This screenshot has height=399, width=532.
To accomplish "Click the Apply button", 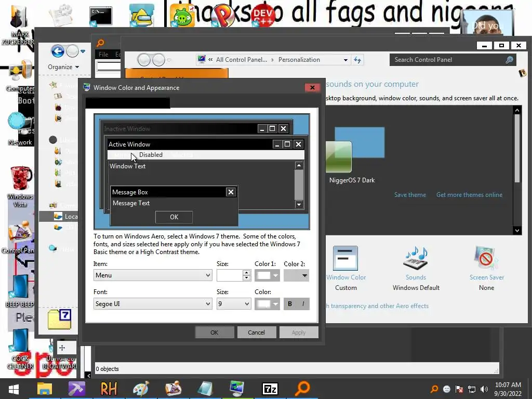I will tap(299, 332).
